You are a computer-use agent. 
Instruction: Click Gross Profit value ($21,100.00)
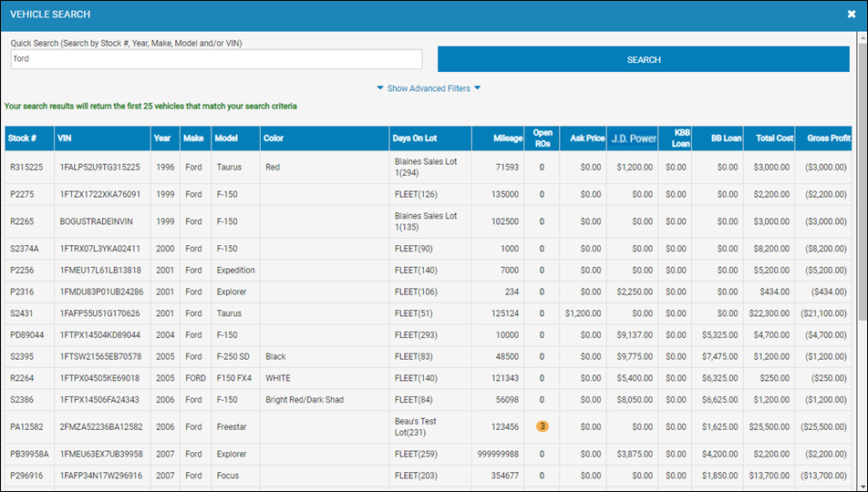pos(823,313)
